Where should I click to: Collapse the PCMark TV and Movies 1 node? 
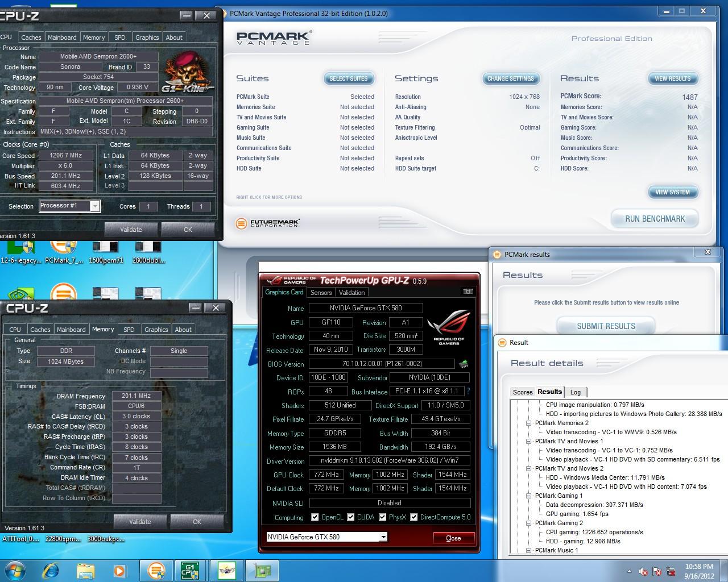pyautogui.click(x=529, y=441)
